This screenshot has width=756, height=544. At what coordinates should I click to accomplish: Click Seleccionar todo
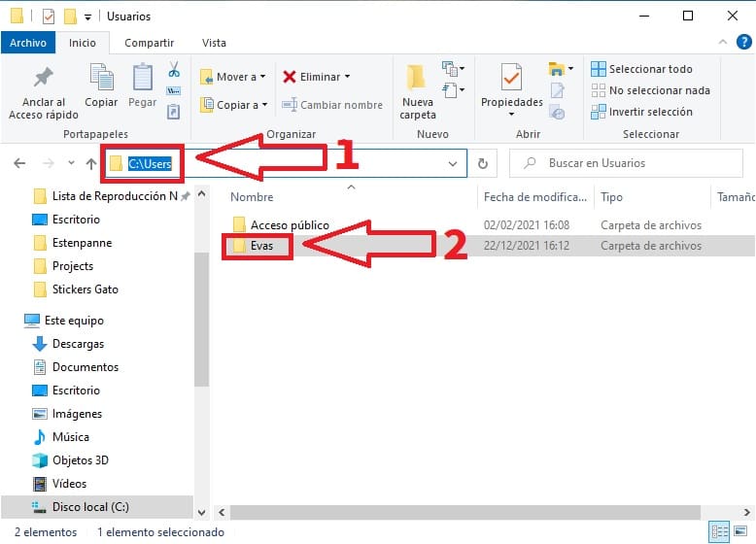pyautogui.click(x=641, y=69)
